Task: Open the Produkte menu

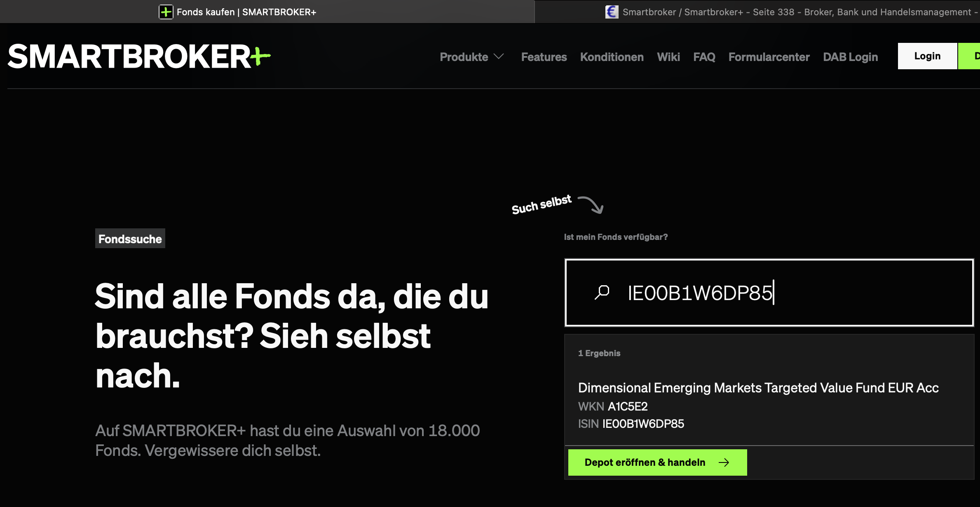Action: [464, 57]
